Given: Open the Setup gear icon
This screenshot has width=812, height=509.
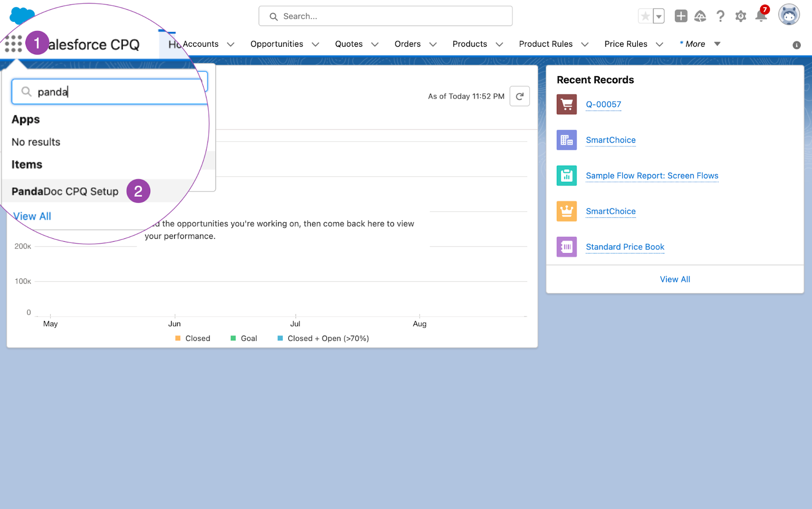Looking at the screenshot, I should [x=741, y=16].
